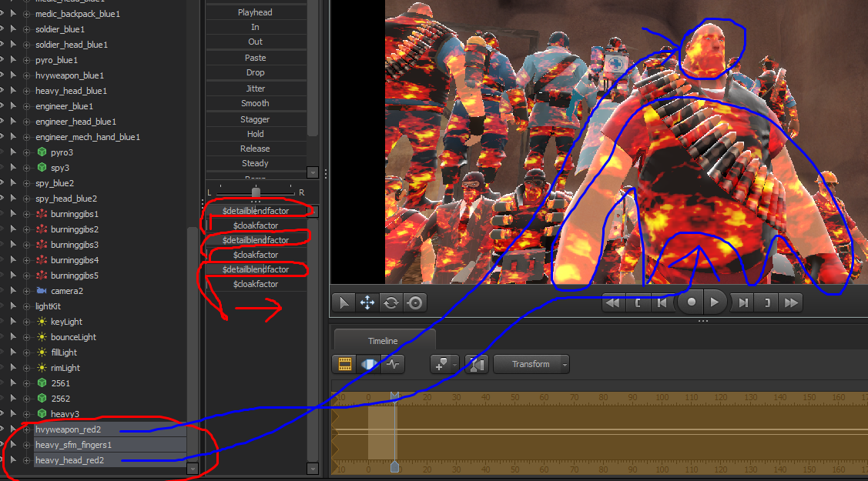Click the Transform button in timeline toolbar

tap(531, 364)
